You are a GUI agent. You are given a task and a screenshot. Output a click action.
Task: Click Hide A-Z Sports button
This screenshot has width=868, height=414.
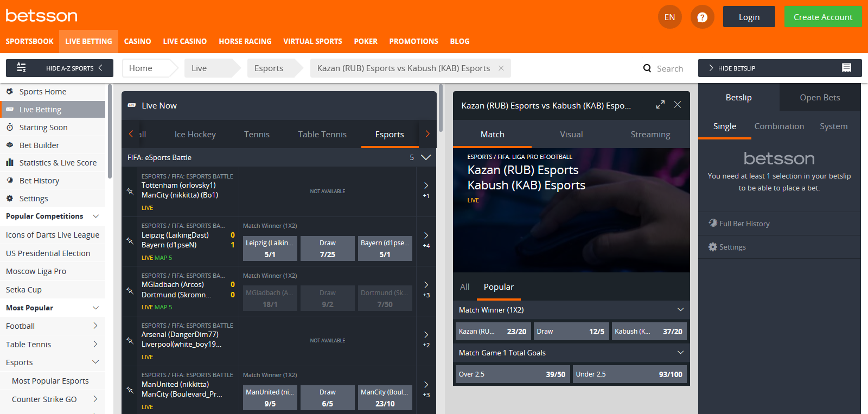(x=60, y=68)
